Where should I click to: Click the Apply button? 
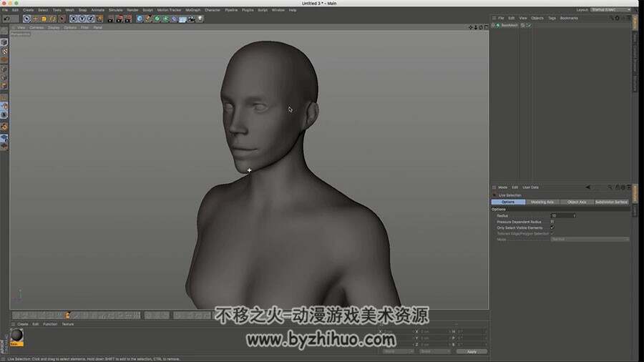472,352
